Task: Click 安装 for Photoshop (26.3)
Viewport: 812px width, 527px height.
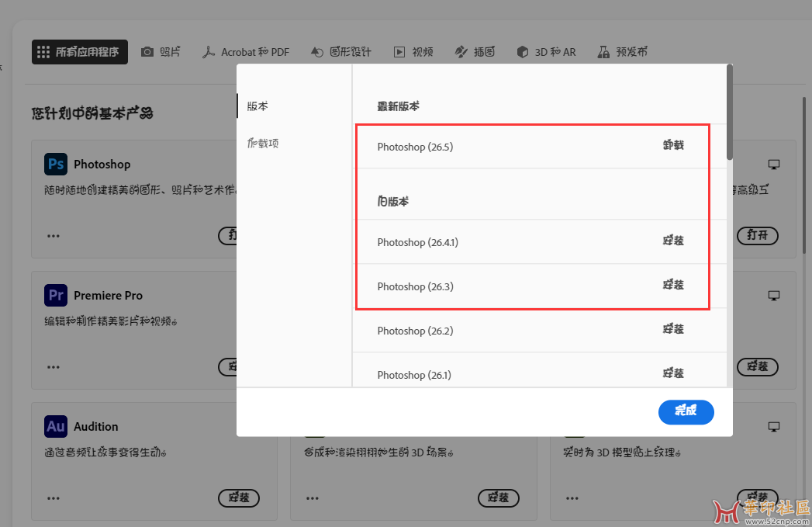Action: 673,285
